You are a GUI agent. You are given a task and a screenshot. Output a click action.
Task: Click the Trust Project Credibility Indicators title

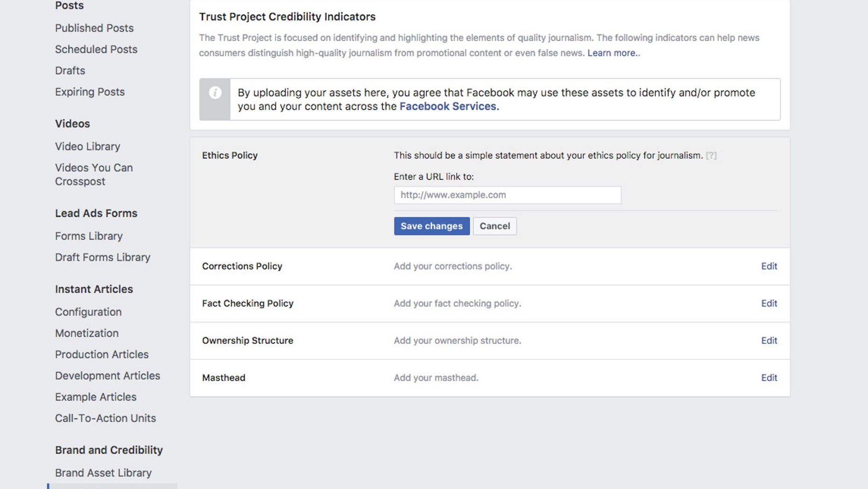pos(287,17)
